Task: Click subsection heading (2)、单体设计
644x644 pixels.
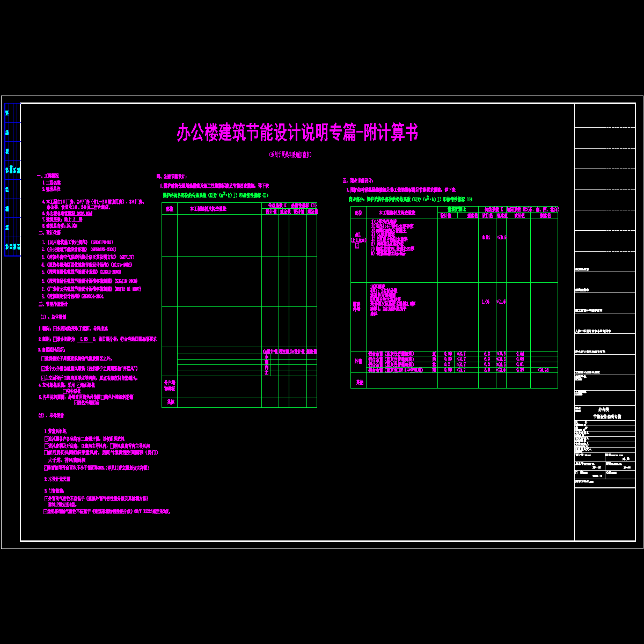Action: point(52,415)
